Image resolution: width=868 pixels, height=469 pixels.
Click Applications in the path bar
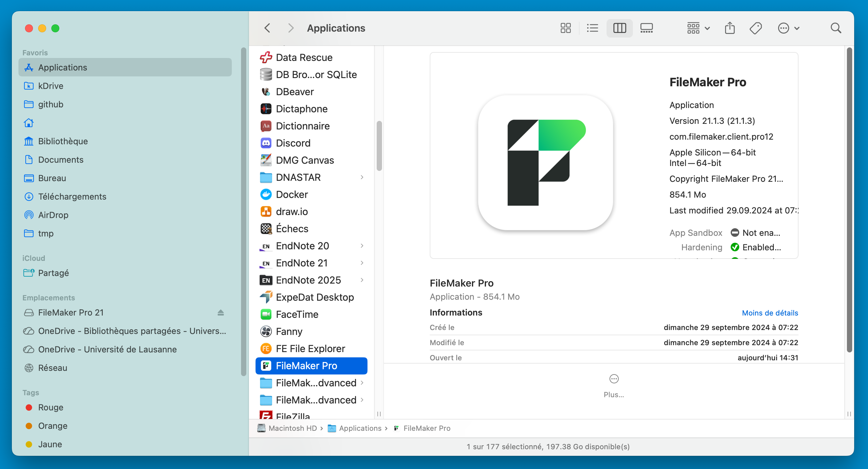(x=360, y=428)
